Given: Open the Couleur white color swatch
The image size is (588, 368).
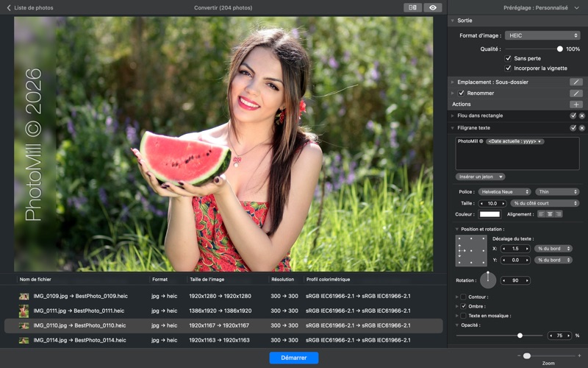Looking at the screenshot, I should [x=490, y=214].
